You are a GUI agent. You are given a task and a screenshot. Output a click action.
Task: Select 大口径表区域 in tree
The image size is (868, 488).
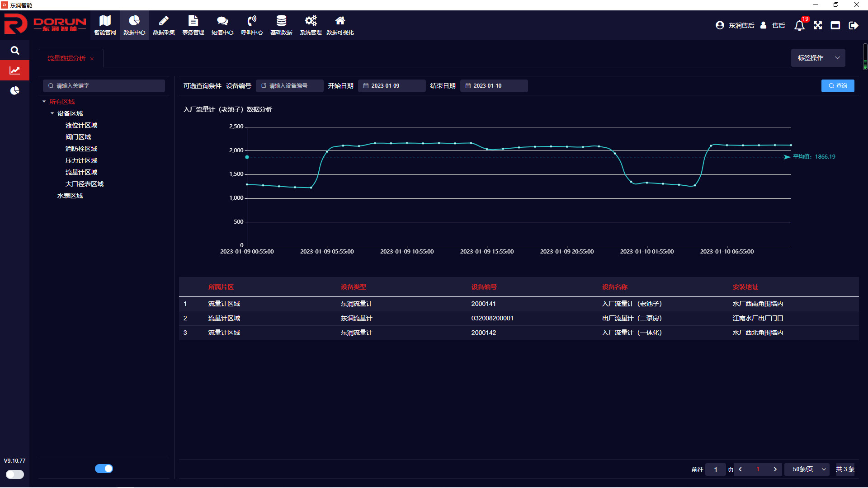click(85, 184)
